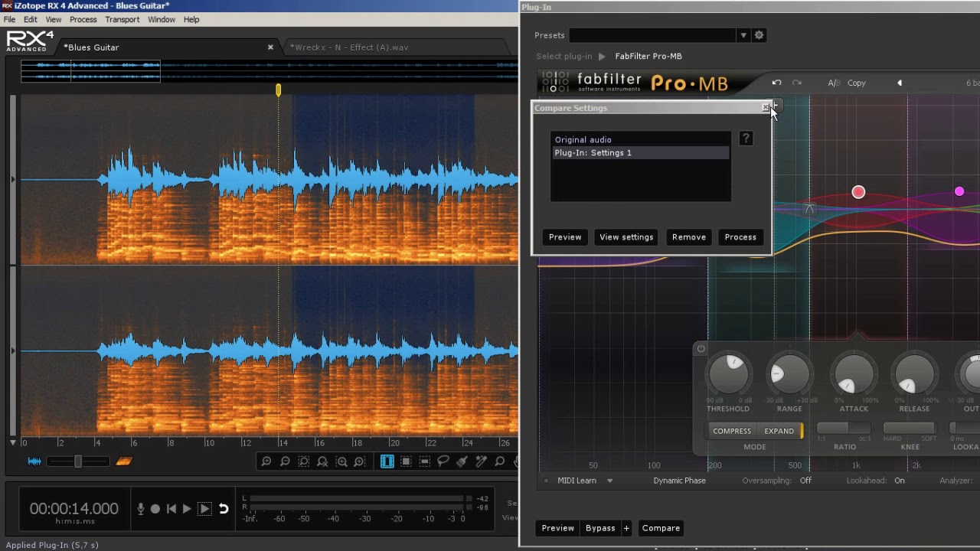Click the record button in transport

155,509
